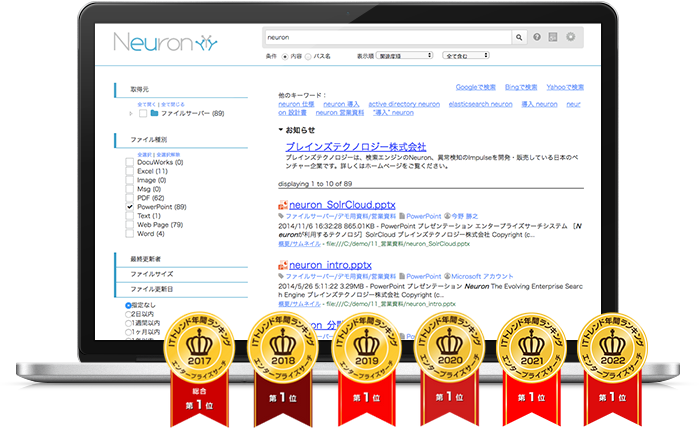Click 全て開く expand-all link
700x430 pixels.
147,104
